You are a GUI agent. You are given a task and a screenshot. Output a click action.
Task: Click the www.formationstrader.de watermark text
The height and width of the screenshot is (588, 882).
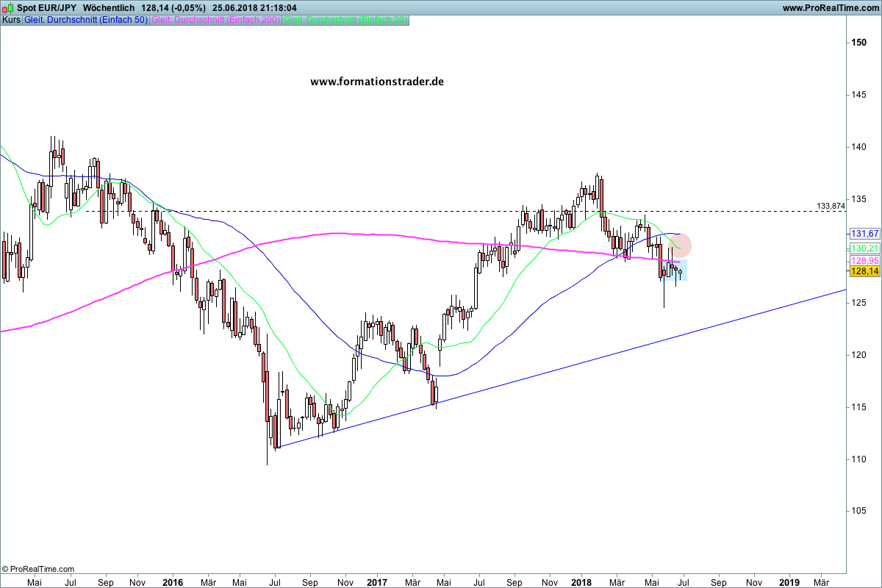click(x=376, y=82)
